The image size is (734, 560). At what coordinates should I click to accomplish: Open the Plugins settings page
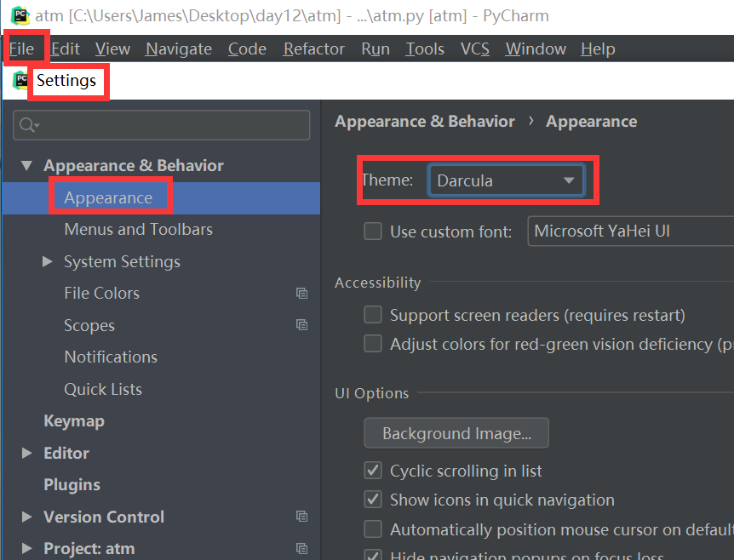(72, 484)
